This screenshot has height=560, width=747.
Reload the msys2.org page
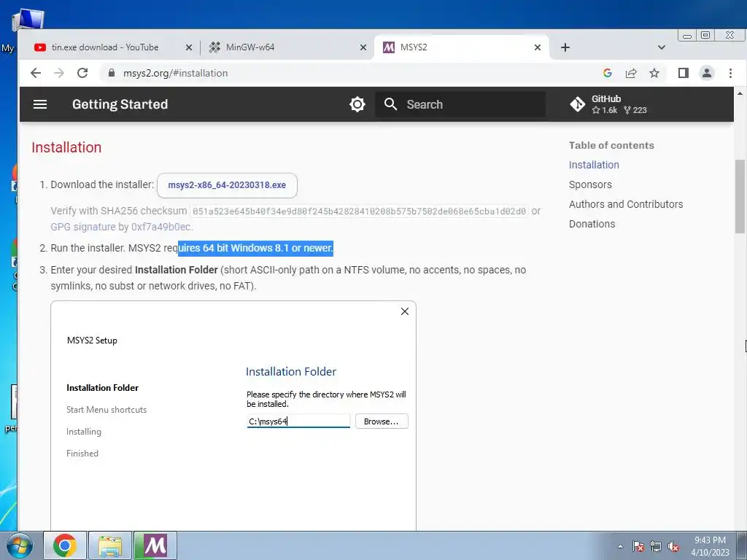coord(82,73)
